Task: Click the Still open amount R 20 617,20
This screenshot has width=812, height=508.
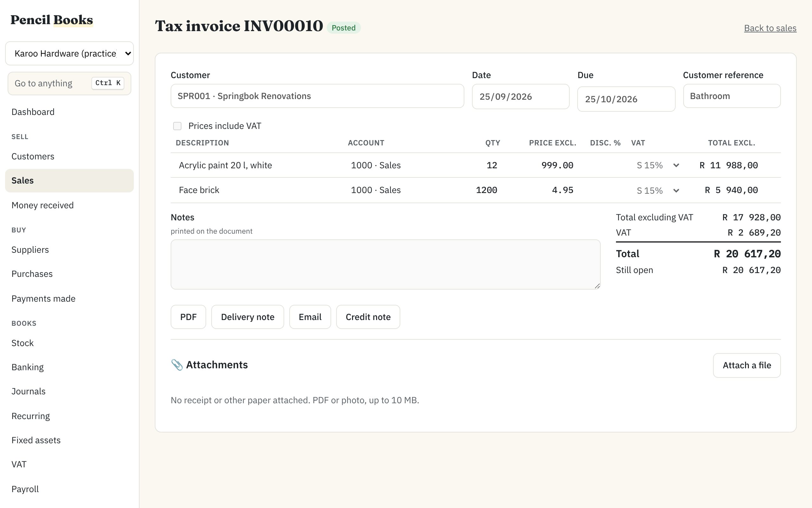Action: 752,270
